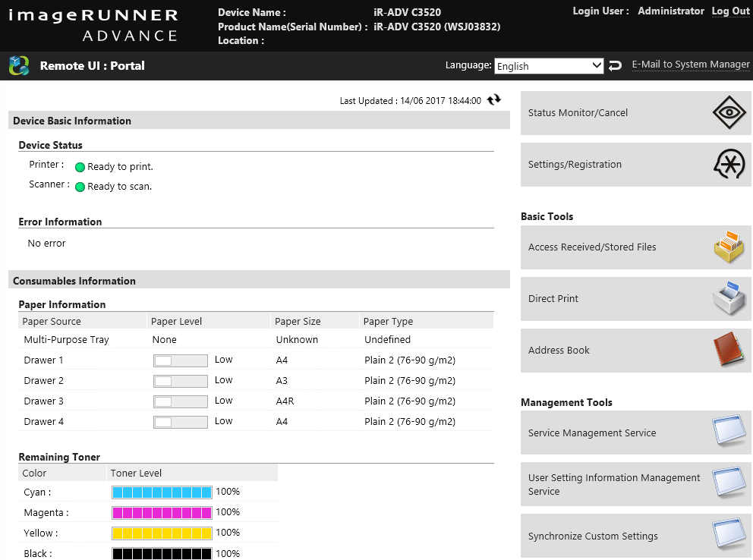Click the Settings/Registration gear-head icon
This screenshot has width=753, height=560.
(729, 164)
